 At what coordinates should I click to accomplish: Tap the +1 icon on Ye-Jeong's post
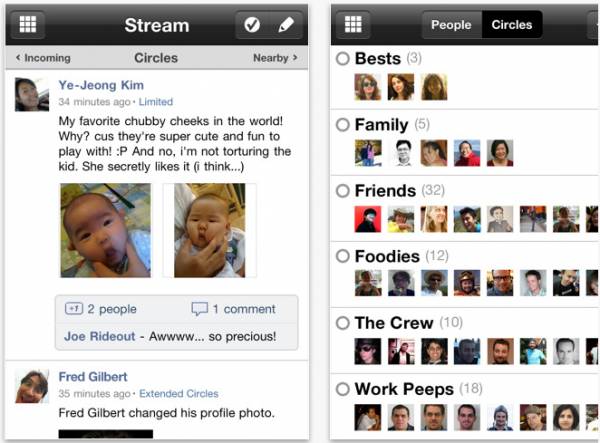tap(73, 308)
